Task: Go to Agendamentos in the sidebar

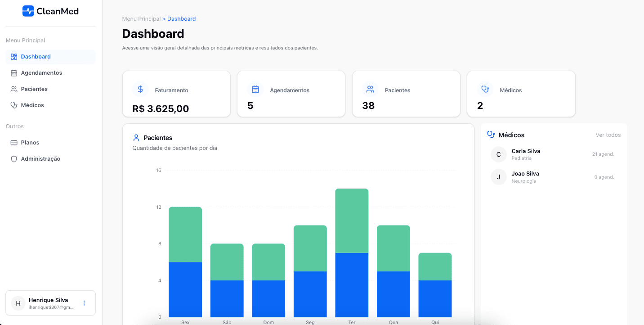Action: 41,73
